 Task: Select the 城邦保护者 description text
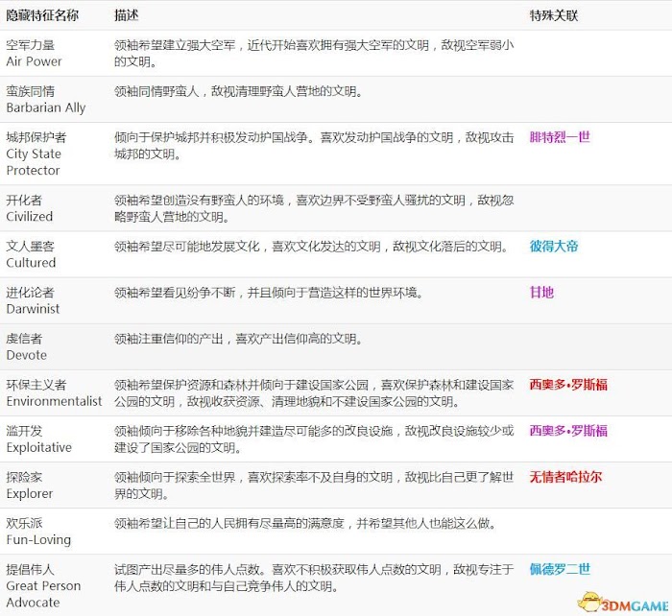coord(314,146)
